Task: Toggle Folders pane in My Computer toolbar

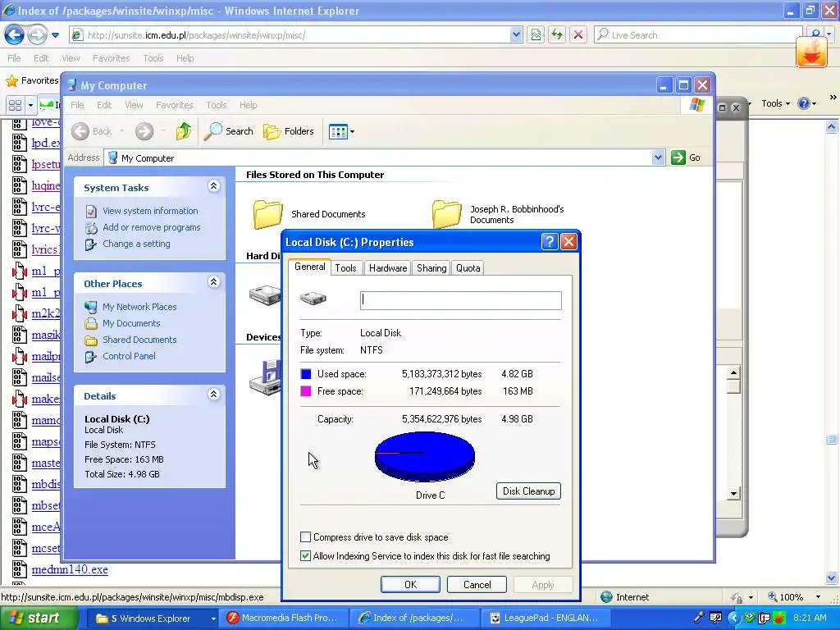Action: tap(288, 131)
